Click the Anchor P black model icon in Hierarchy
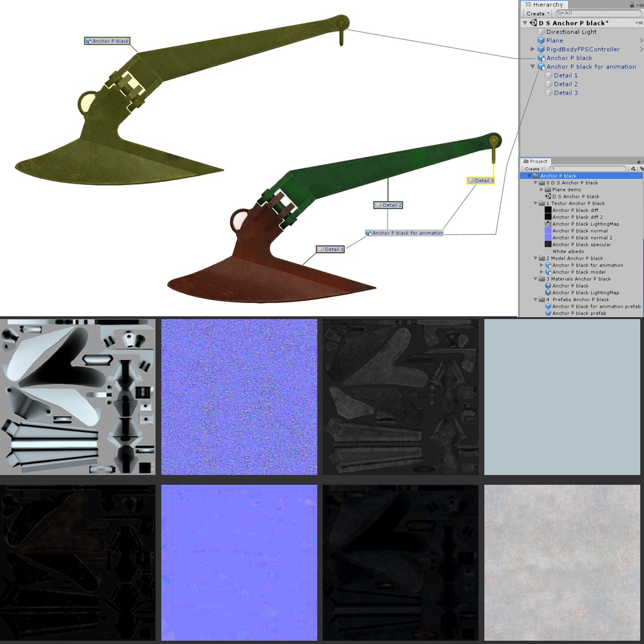The height and width of the screenshot is (644, 644). click(541, 58)
